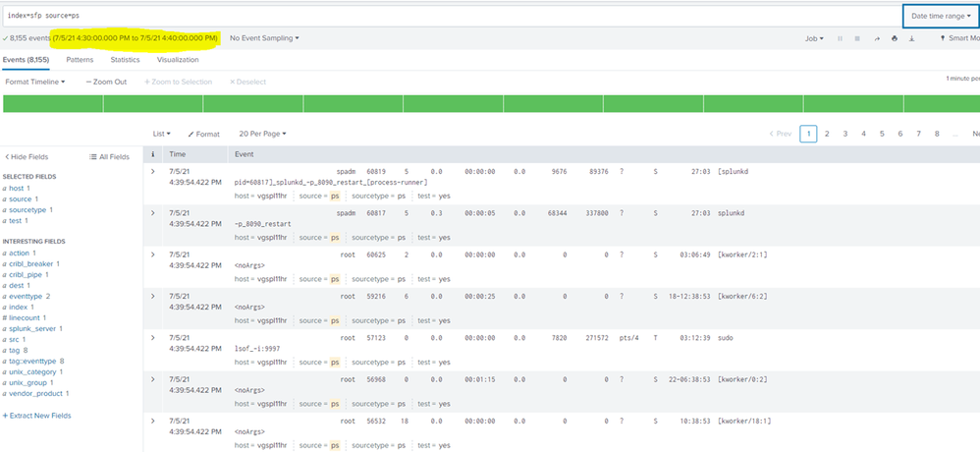The image size is (980, 452).
Task: Share the search job
Action: coord(877,38)
